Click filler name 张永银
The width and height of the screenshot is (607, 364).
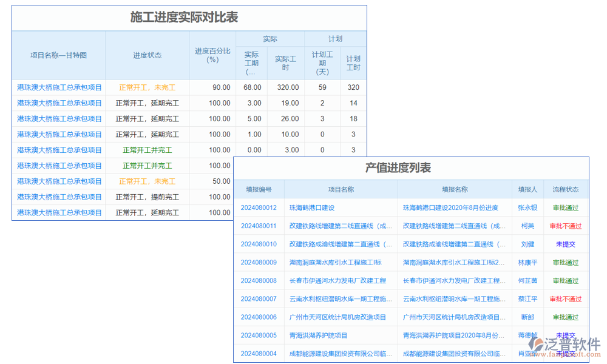tap(527, 207)
